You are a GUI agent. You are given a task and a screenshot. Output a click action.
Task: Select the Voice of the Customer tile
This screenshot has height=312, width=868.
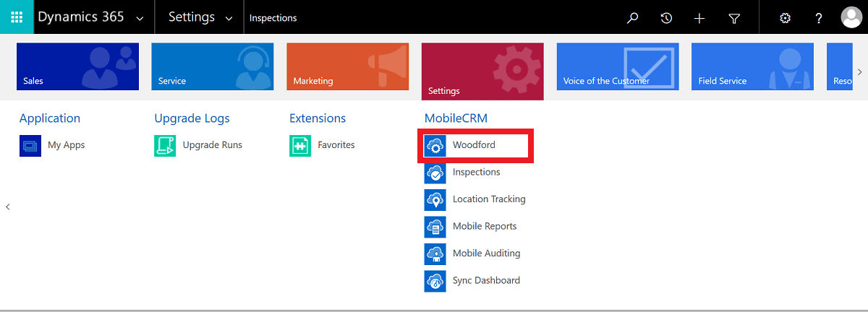(x=618, y=66)
